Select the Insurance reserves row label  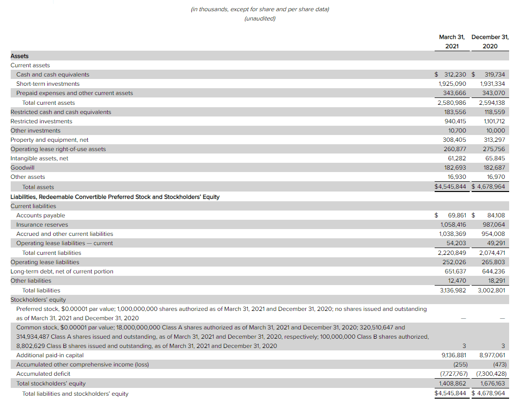(42, 225)
